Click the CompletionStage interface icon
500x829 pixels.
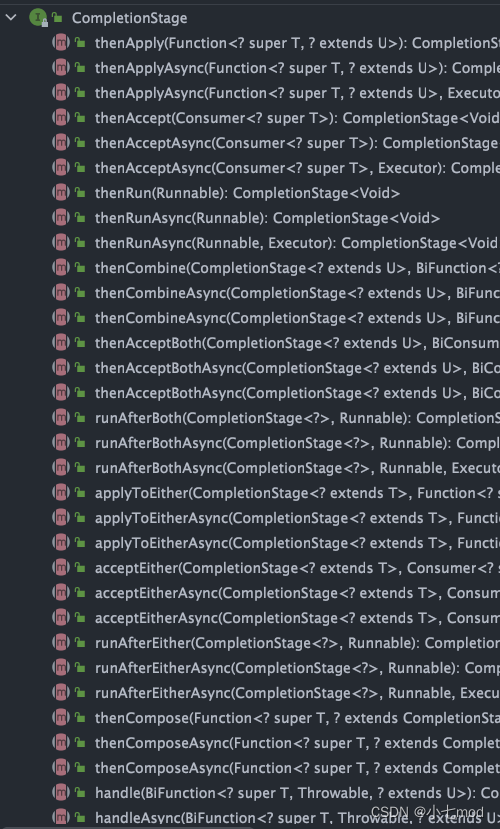coord(38,18)
